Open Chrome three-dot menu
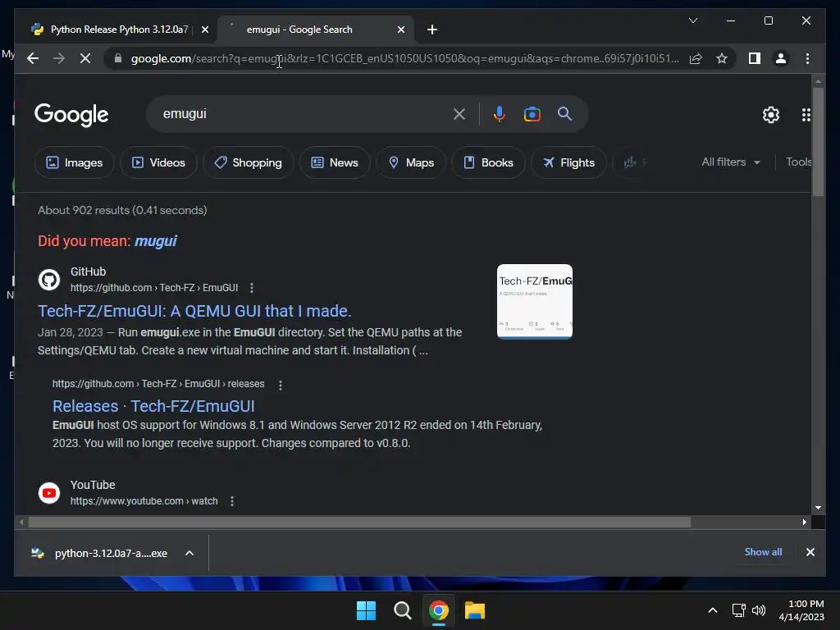Viewport: 840px width, 630px height. coord(807,58)
